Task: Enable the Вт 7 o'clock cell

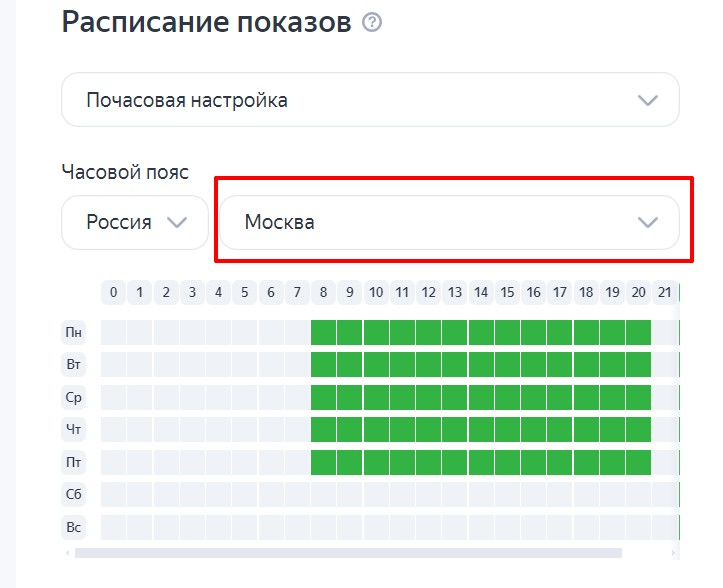Action: coord(297,365)
